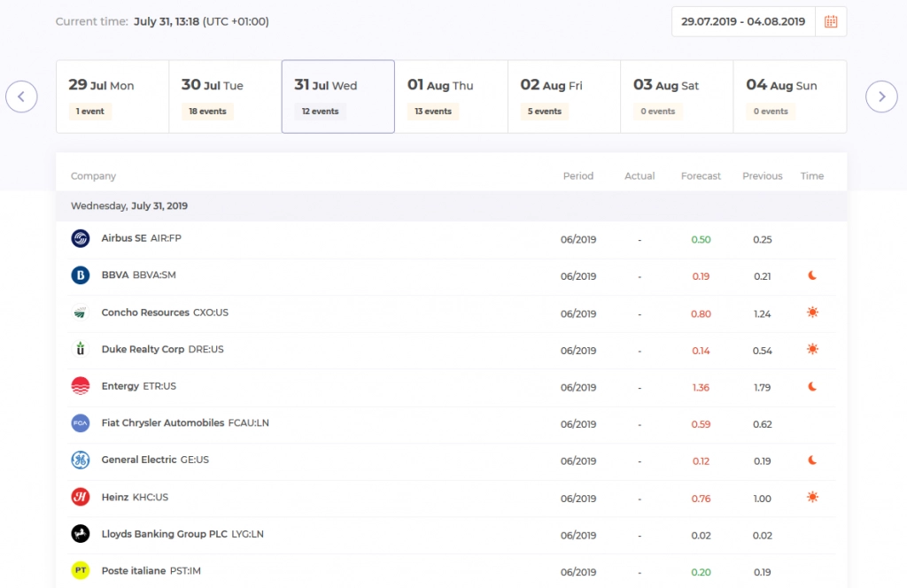Viewport: 907px width, 588px height.
Task: Select the BBVA bank logo
Action: [80, 275]
